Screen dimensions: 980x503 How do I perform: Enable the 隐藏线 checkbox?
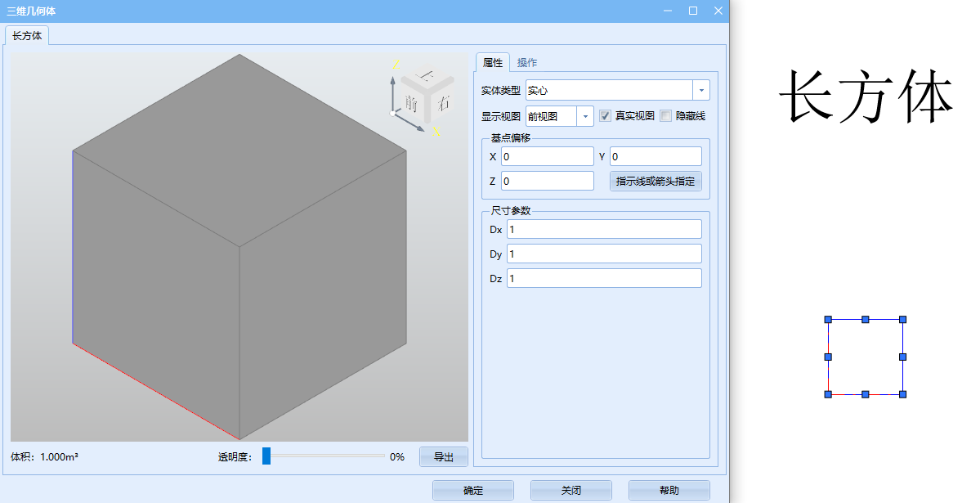point(665,115)
